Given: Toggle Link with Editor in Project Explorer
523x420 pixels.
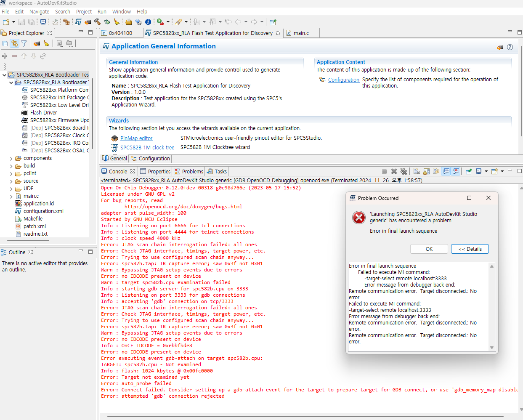Looking at the screenshot, I should pyautogui.click(x=15, y=43).
